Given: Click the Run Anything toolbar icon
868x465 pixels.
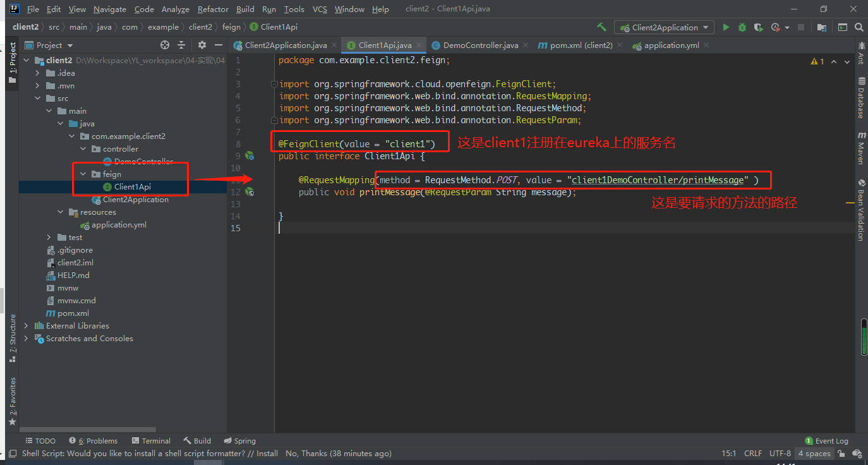Looking at the screenshot, I should click(842, 27).
